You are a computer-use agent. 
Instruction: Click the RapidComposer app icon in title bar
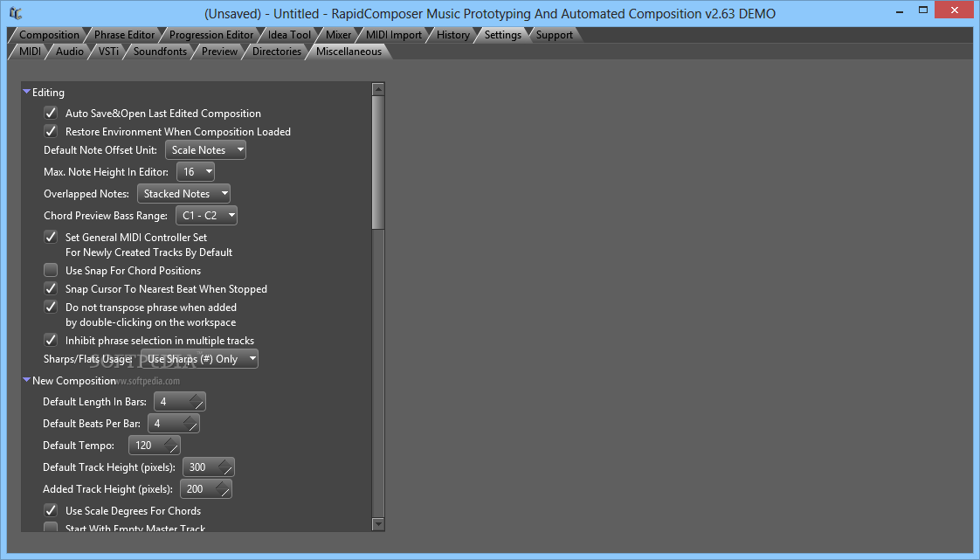click(16, 12)
